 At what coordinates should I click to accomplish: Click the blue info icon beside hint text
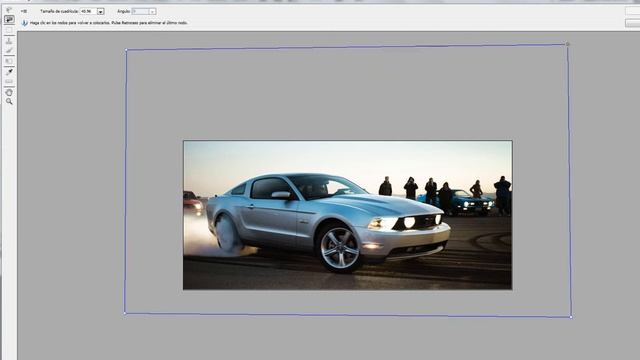pyautogui.click(x=24, y=23)
